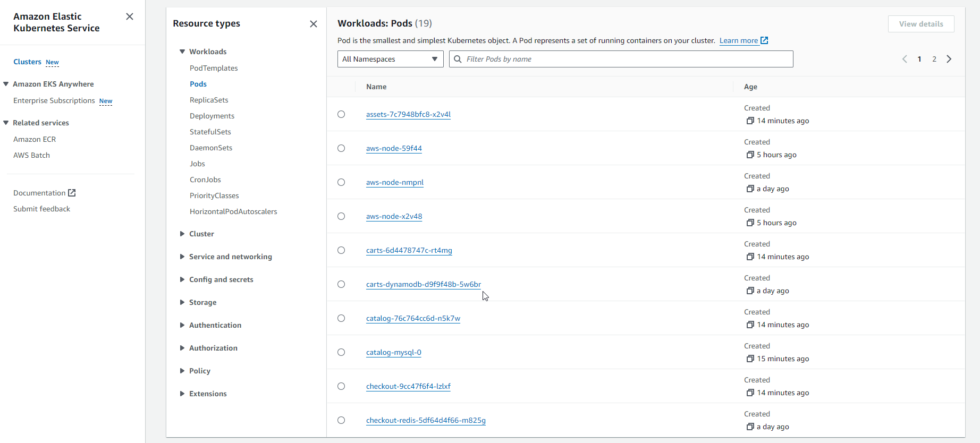Click the copy icon for assets-7c7948bfc8-x2v4l age
Viewport: 980px width, 443px height.
coord(750,121)
